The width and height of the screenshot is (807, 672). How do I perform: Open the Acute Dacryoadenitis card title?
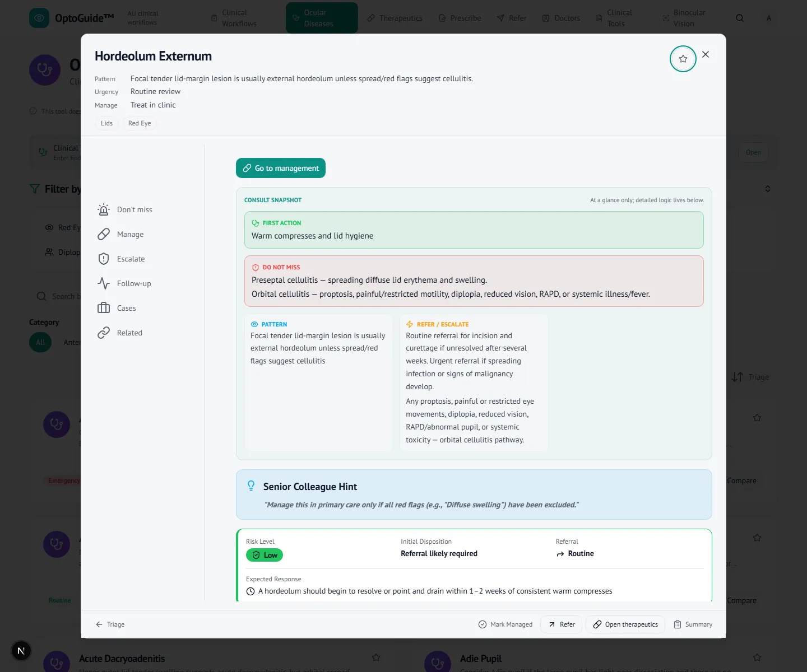point(122,659)
